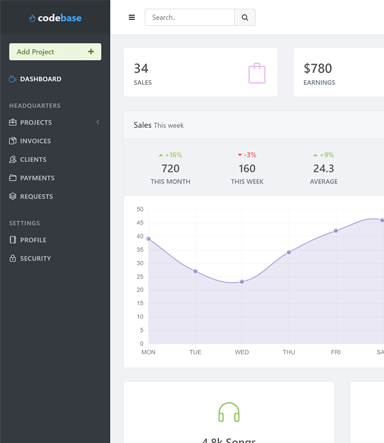The image size is (384, 443).
Task: Click the pink shopping bag icon
Action: [257, 73]
